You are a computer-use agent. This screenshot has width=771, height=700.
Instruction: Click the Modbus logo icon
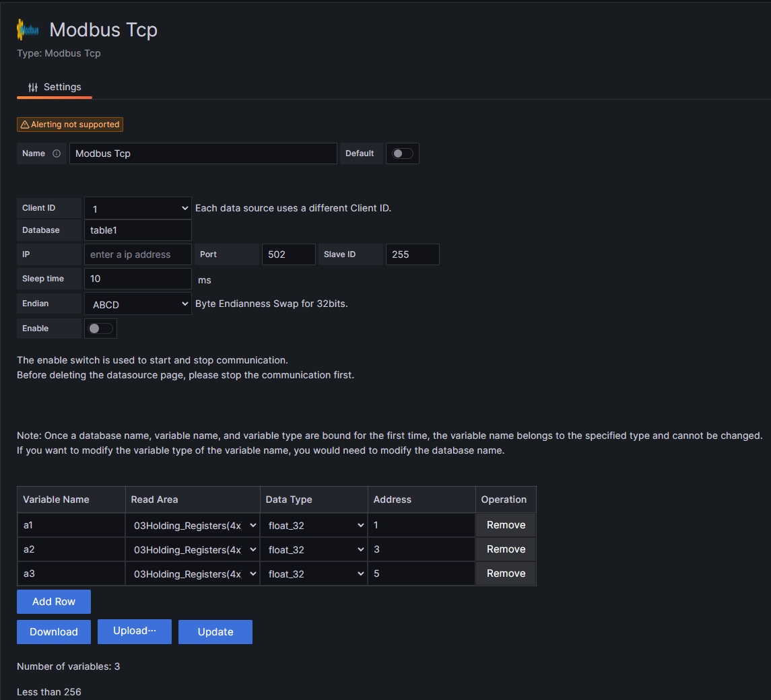click(28, 30)
